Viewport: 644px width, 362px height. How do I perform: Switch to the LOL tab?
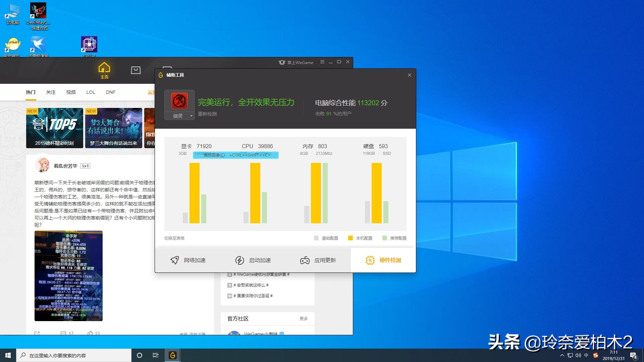[91, 92]
